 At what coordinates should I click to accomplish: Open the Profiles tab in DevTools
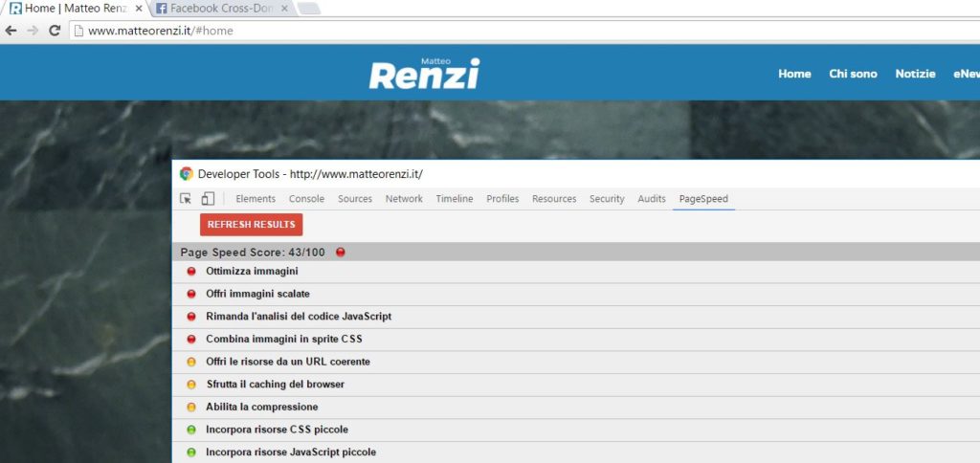tap(502, 199)
